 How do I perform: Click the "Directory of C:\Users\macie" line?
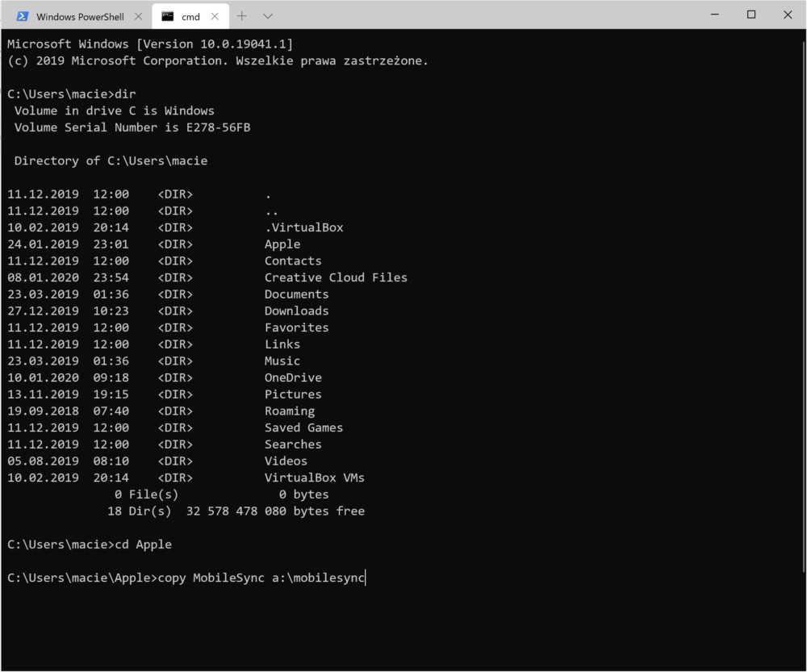tap(111, 161)
